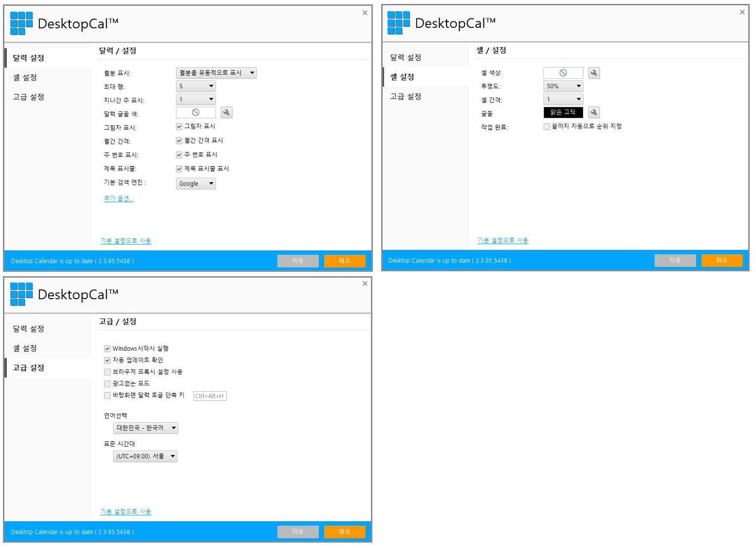756x548 pixels.
Task: Close the 고급 / 설정 window
Action: 365,283
